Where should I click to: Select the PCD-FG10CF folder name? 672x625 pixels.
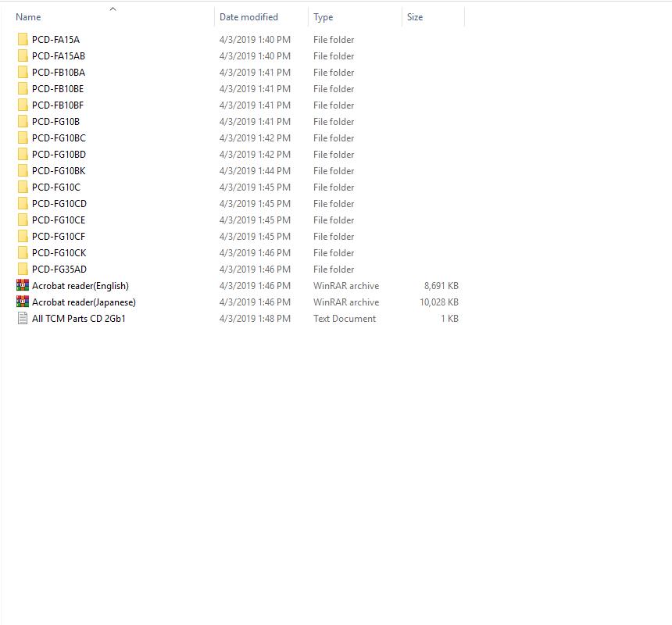point(59,237)
